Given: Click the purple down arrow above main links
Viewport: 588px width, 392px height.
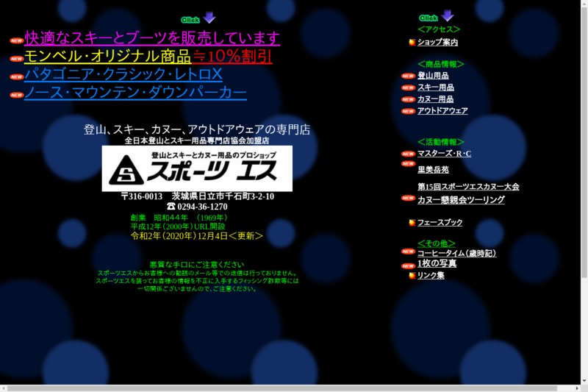Looking at the screenshot, I should click(209, 17).
